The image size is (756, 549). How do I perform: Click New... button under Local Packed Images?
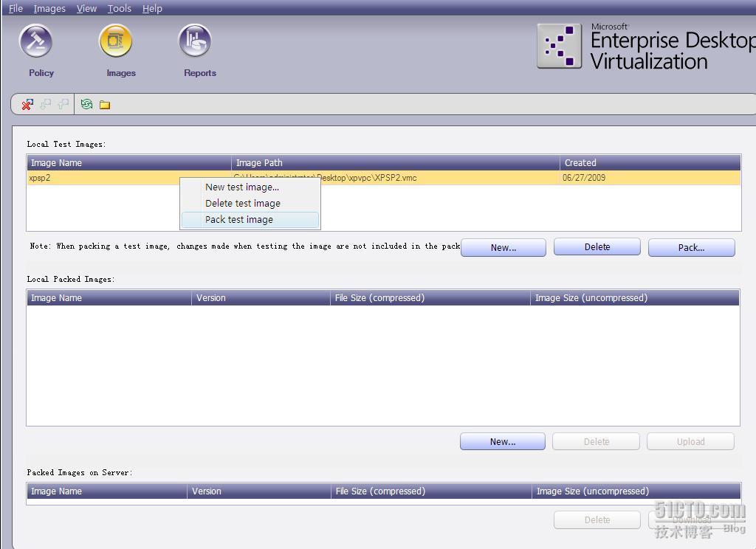click(503, 441)
